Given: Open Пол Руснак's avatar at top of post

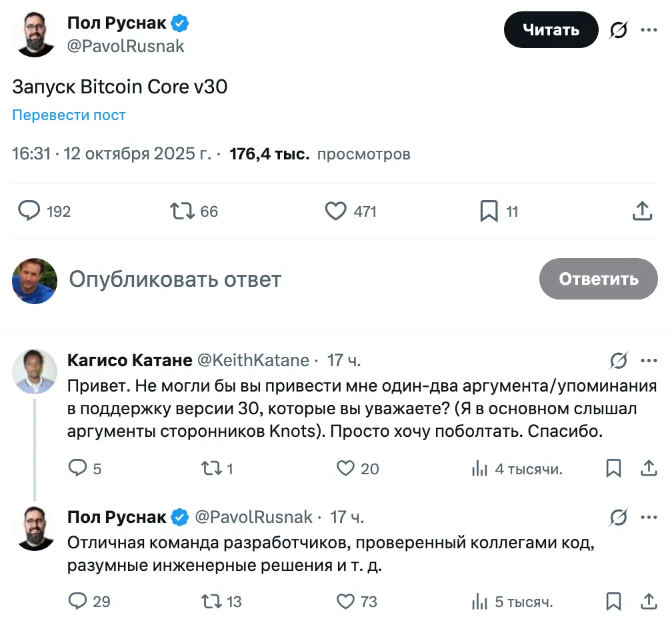Looking at the screenshot, I should tap(35, 34).
